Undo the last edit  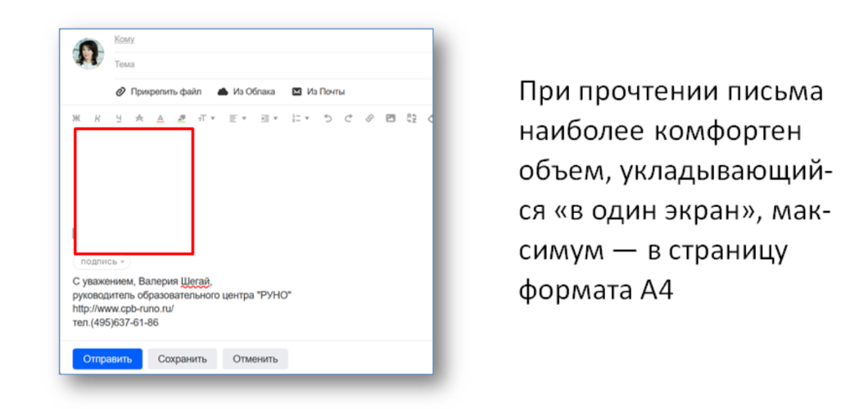[x=328, y=118]
